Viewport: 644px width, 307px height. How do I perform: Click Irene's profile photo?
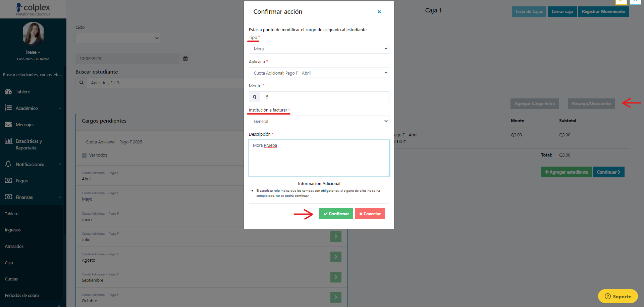33,34
